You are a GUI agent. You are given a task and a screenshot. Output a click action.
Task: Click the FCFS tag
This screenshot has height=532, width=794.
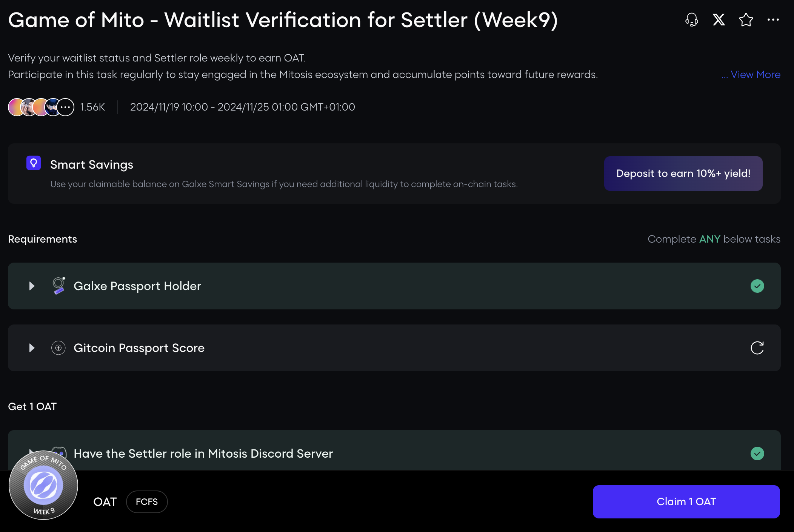coord(147,502)
